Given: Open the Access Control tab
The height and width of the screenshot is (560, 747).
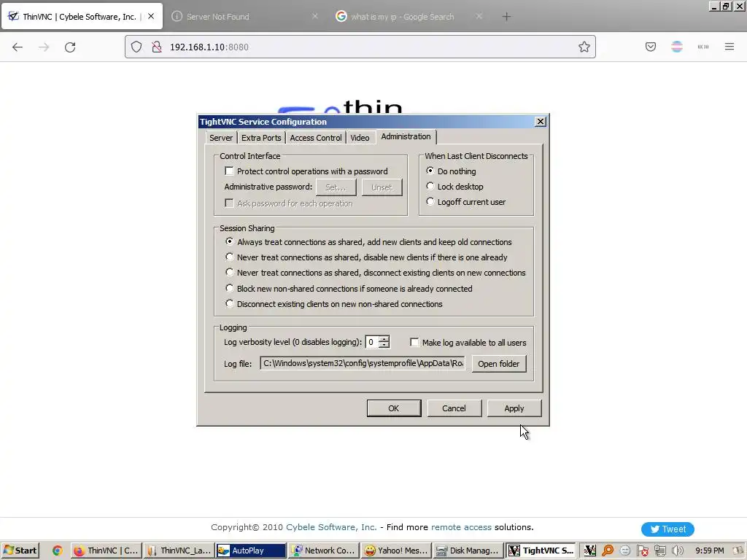Looking at the screenshot, I should pyautogui.click(x=315, y=138).
